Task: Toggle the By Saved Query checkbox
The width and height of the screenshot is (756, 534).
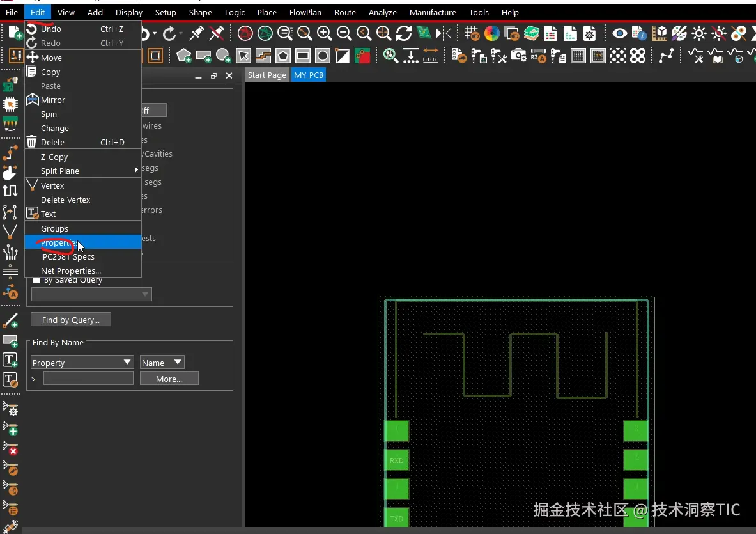Action: tap(36, 280)
